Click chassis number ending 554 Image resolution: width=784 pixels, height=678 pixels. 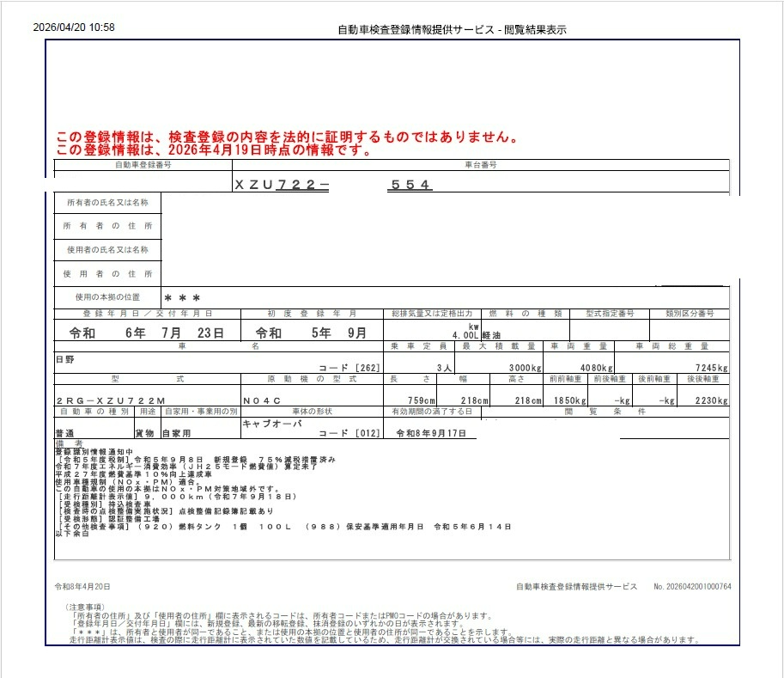(x=410, y=185)
